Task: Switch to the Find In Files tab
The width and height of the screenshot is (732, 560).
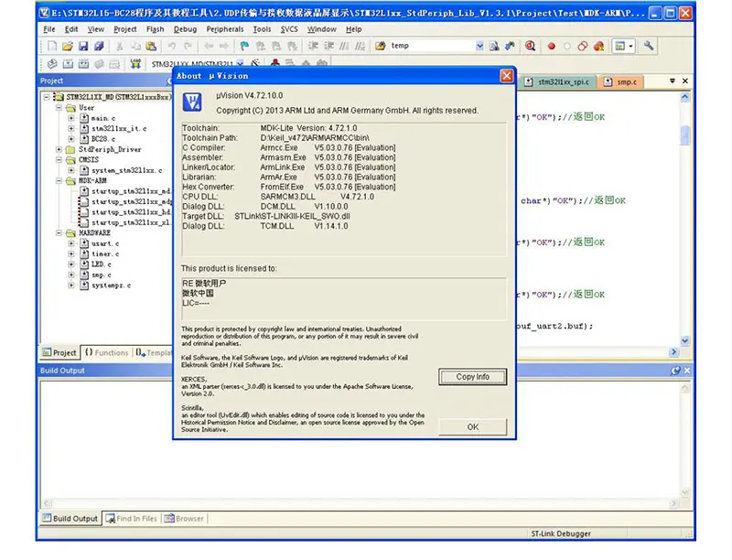Action: coord(131,519)
